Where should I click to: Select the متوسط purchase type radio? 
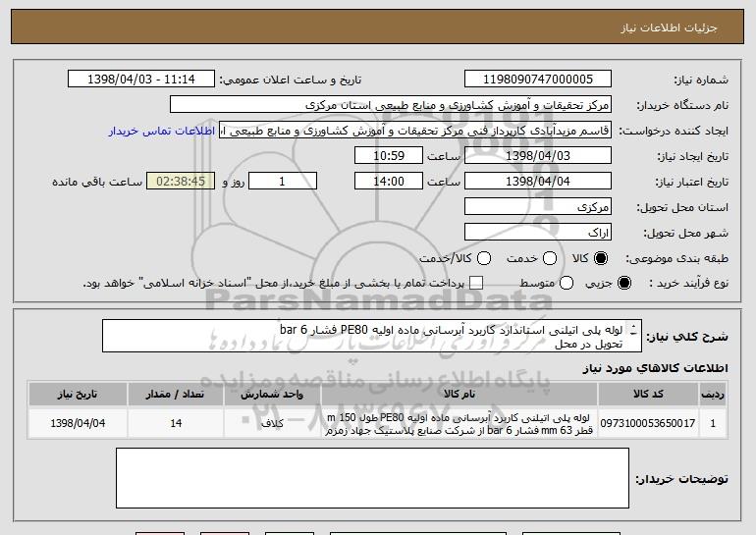pyautogui.click(x=567, y=284)
